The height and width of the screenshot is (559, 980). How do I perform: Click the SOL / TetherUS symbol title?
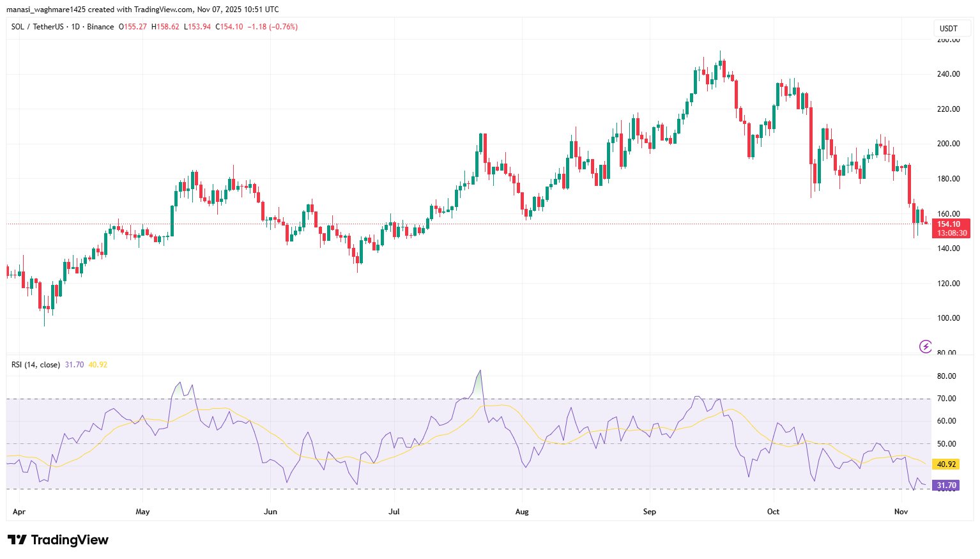(x=37, y=27)
